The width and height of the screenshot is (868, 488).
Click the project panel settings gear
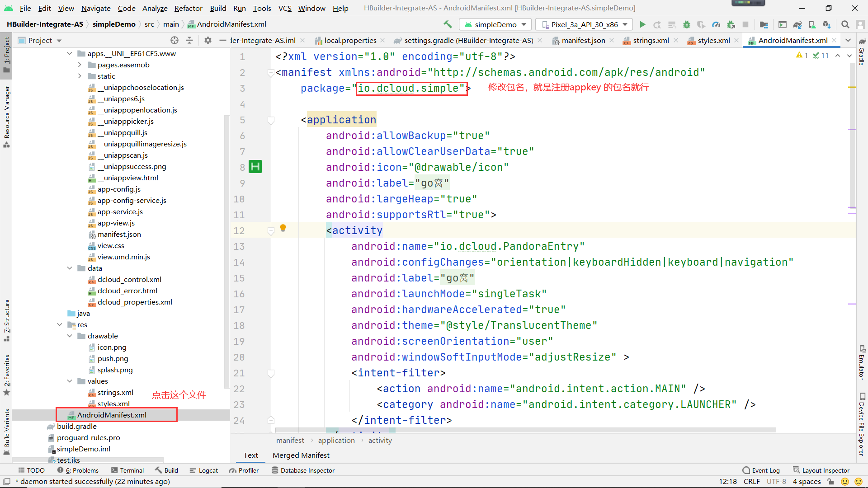pyautogui.click(x=208, y=40)
